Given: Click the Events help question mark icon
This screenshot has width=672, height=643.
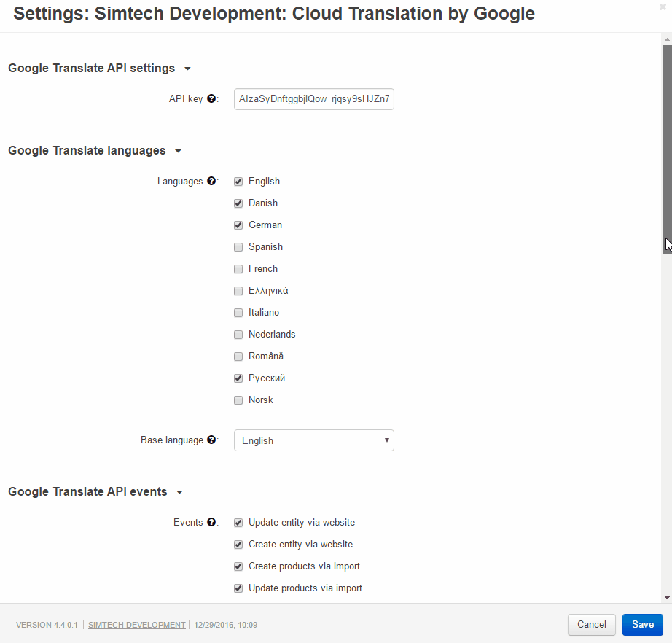Looking at the screenshot, I should 211,522.
